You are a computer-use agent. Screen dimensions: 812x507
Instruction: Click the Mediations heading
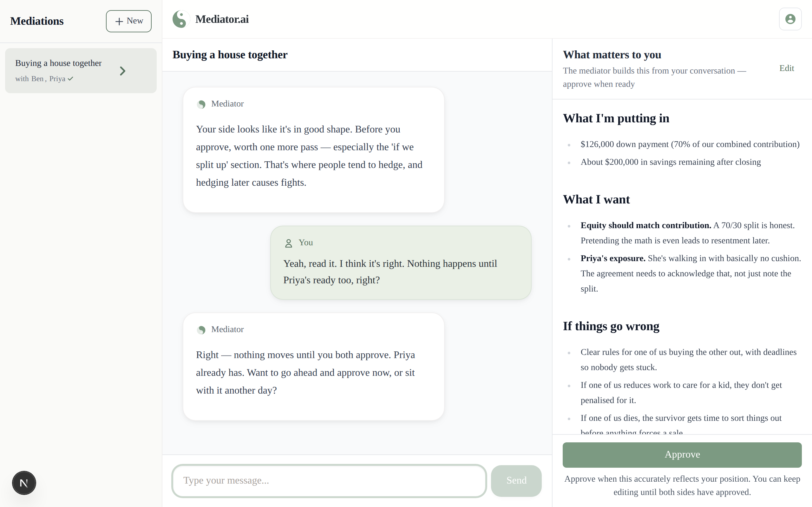coord(37,21)
